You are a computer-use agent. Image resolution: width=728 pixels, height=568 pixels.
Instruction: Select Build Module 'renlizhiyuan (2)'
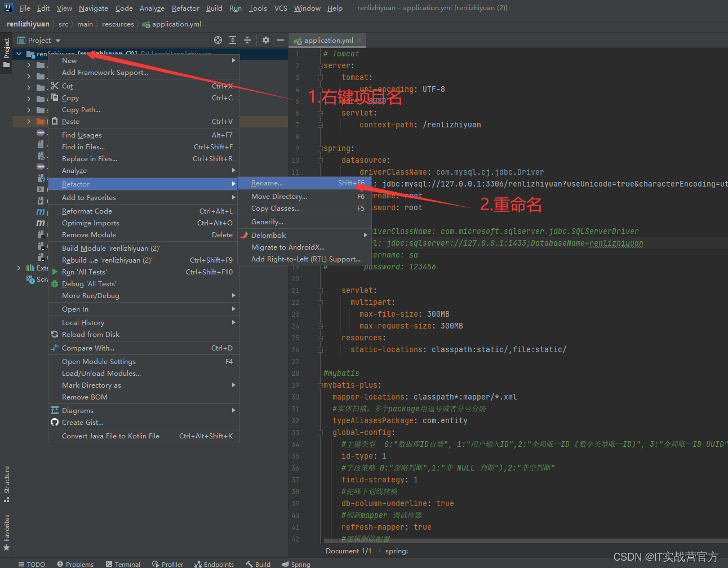point(144,248)
